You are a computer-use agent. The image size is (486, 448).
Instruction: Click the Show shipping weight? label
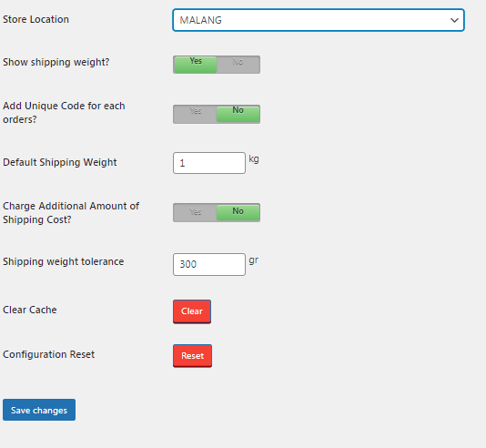coord(56,62)
